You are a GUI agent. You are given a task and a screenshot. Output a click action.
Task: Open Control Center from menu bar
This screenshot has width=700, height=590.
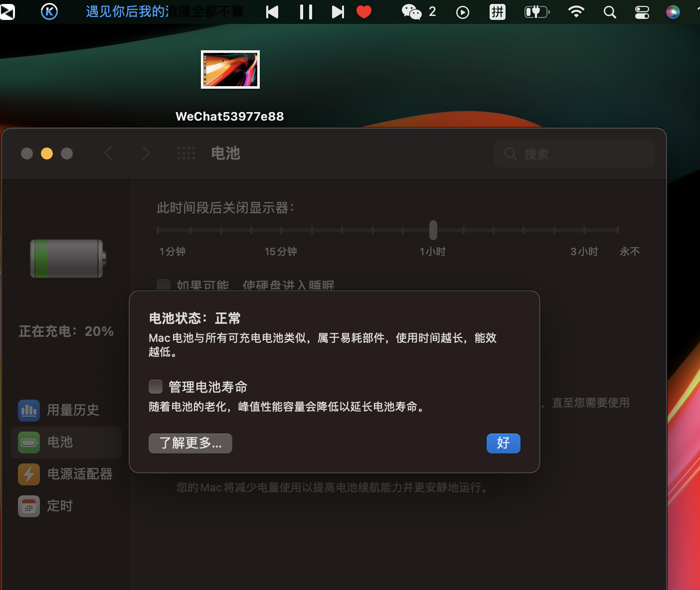coord(642,12)
